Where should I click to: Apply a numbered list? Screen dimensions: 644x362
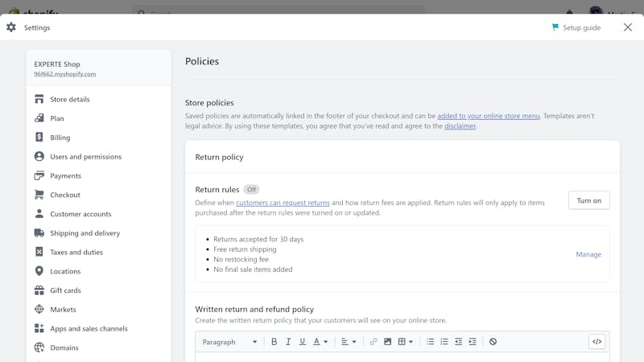click(444, 341)
